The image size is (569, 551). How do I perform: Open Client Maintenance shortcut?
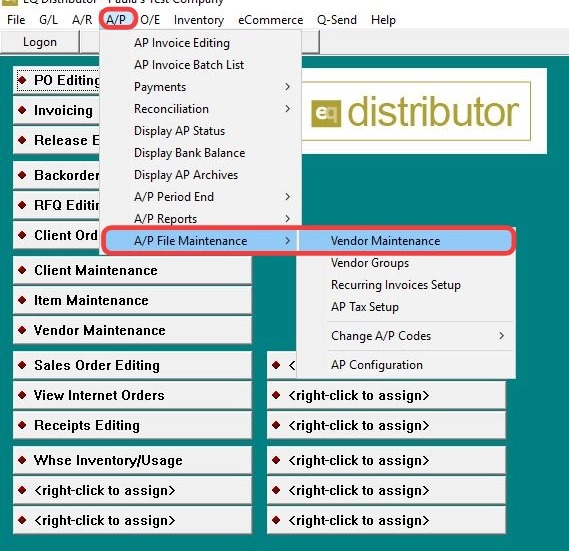tap(132, 270)
